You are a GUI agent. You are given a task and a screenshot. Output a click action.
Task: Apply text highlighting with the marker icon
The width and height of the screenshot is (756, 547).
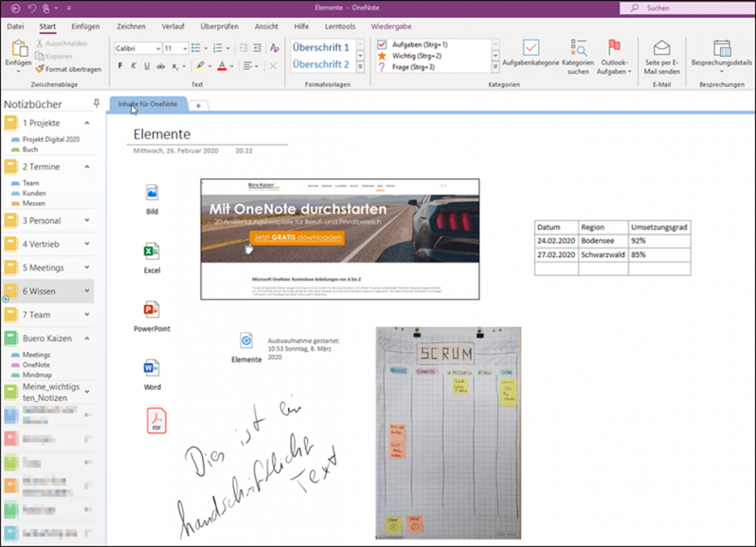click(199, 65)
